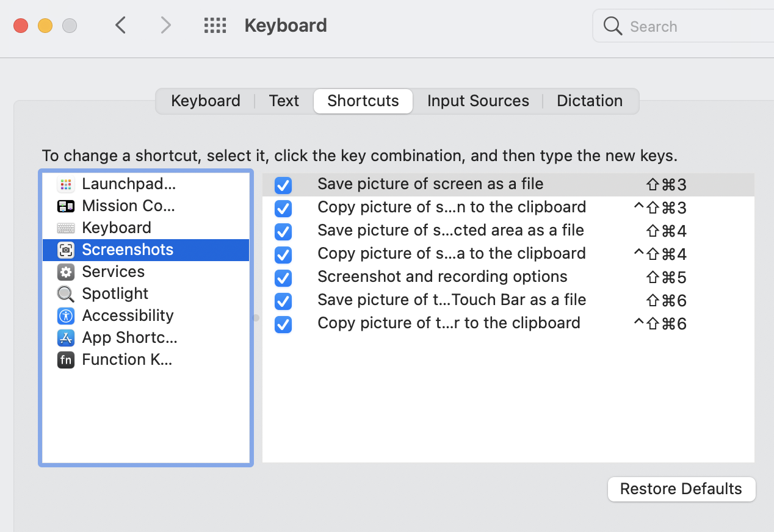
Task: Click the Search preferences field
Action: [684, 26]
